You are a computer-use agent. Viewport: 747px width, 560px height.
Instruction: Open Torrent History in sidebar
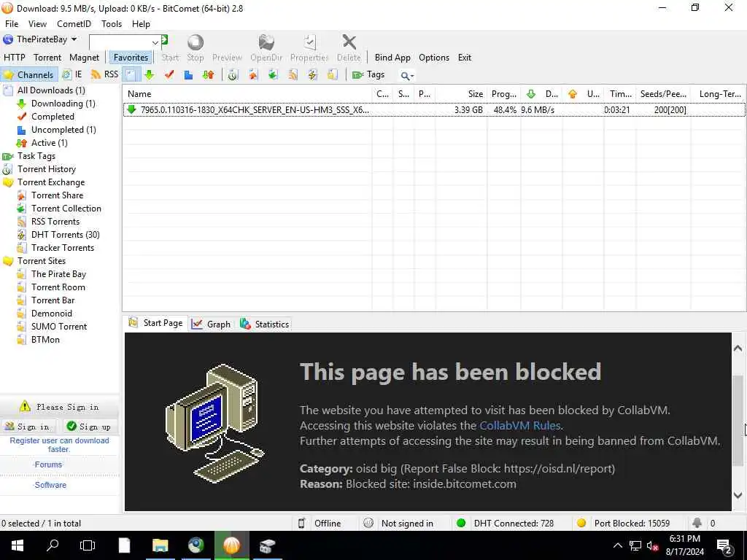46,169
